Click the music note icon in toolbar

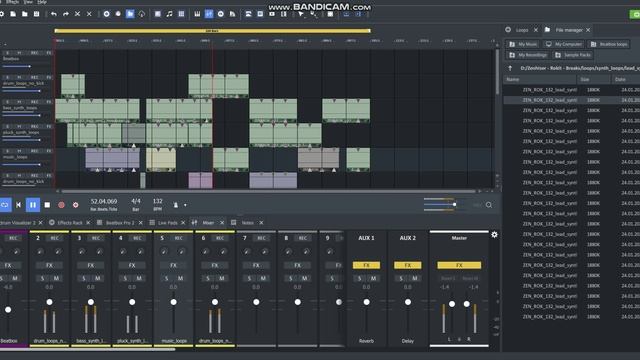coord(169,14)
